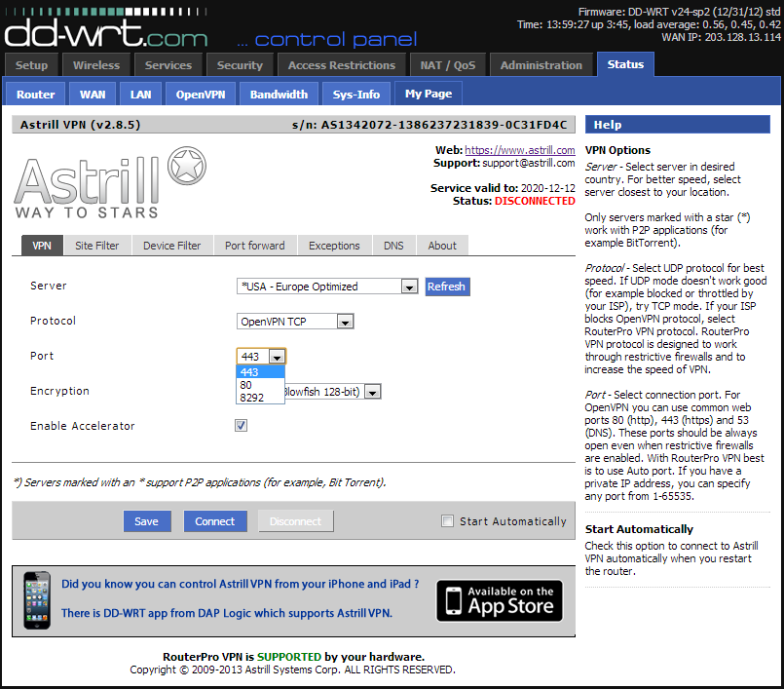Select the My Page sub-tab
Screen dimensions: 784x689
pyautogui.click(x=429, y=94)
